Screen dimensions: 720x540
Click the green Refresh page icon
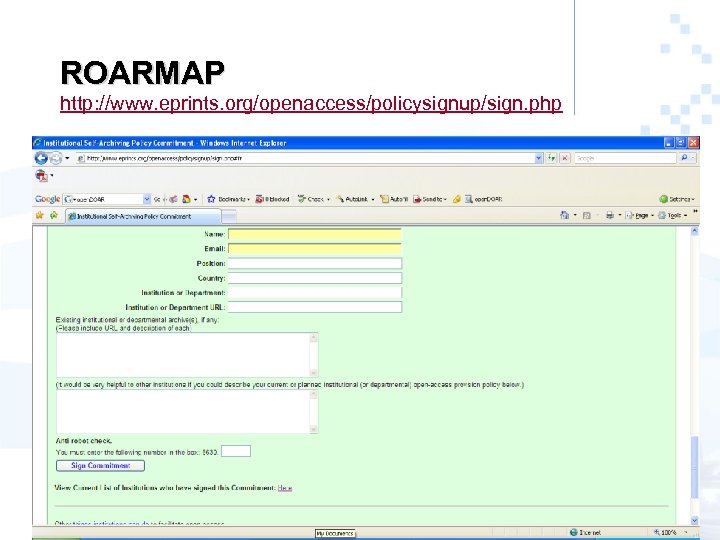552,158
